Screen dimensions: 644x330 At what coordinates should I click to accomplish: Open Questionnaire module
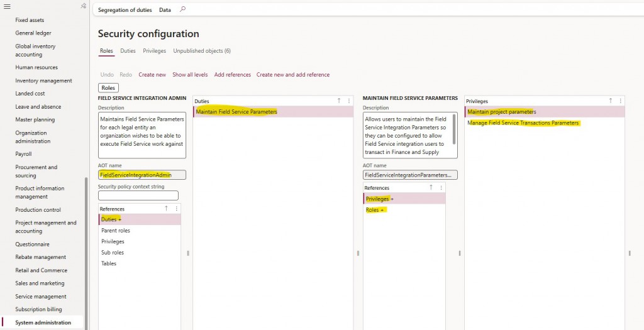32,245
